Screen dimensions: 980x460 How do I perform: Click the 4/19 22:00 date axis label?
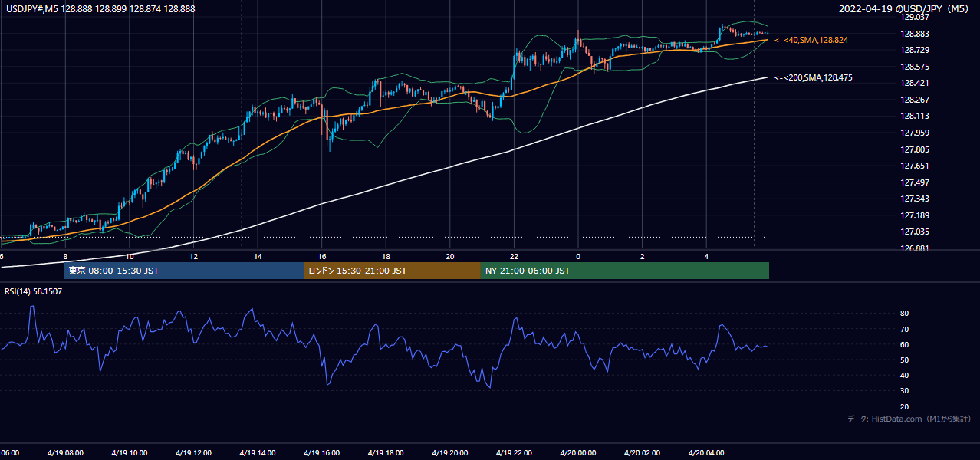(x=514, y=453)
